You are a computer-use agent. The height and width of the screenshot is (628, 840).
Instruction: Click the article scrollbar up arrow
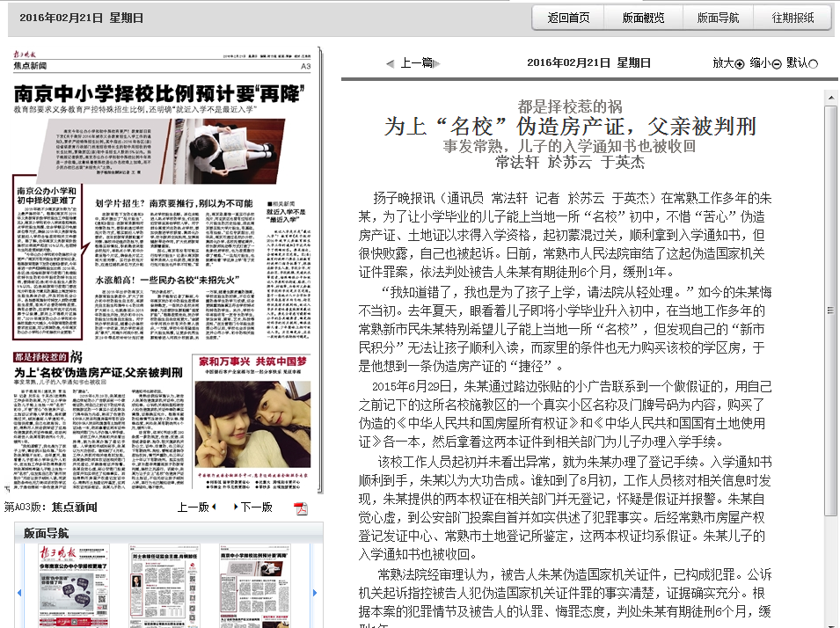pyautogui.click(x=831, y=98)
